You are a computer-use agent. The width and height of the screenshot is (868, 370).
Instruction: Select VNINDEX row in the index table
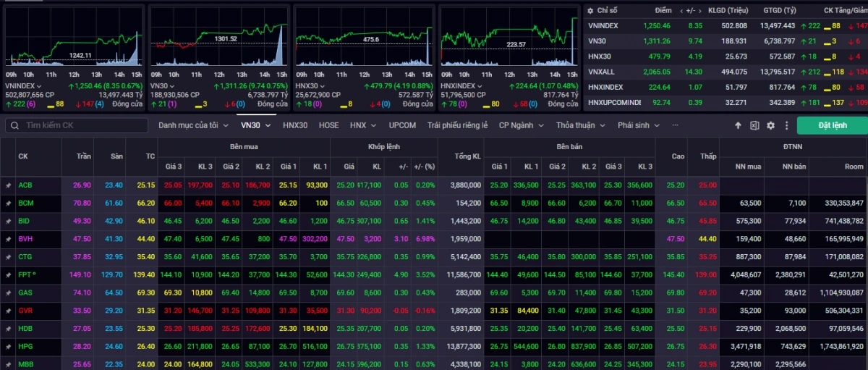(x=726, y=26)
